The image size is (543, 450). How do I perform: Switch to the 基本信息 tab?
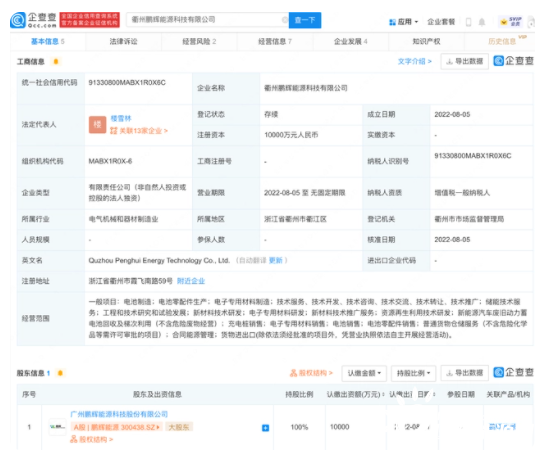[x=47, y=42]
